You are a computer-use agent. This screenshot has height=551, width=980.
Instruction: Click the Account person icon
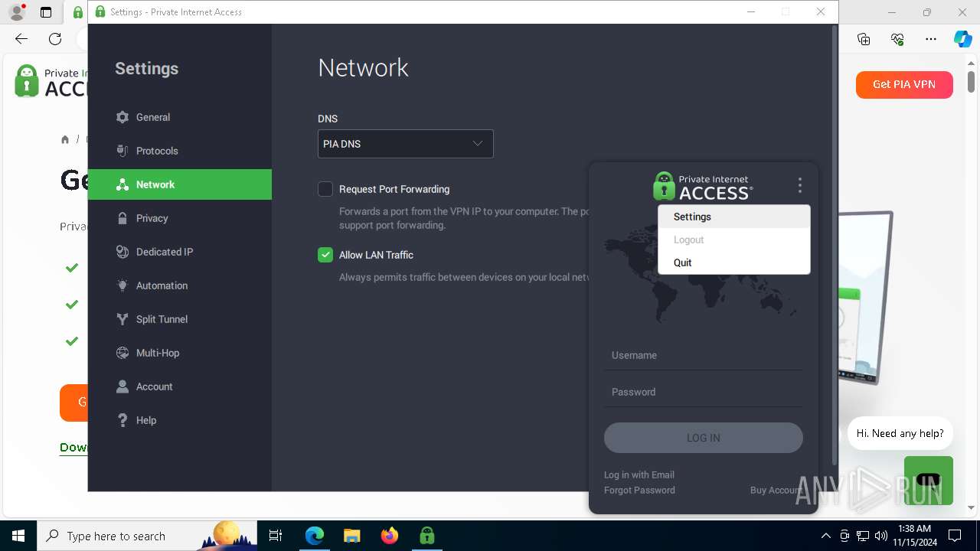(122, 386)
